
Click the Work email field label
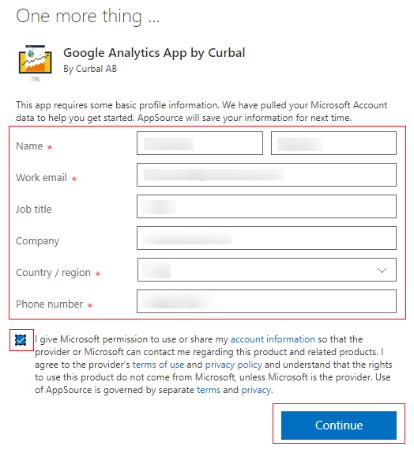tap(42, 177)
